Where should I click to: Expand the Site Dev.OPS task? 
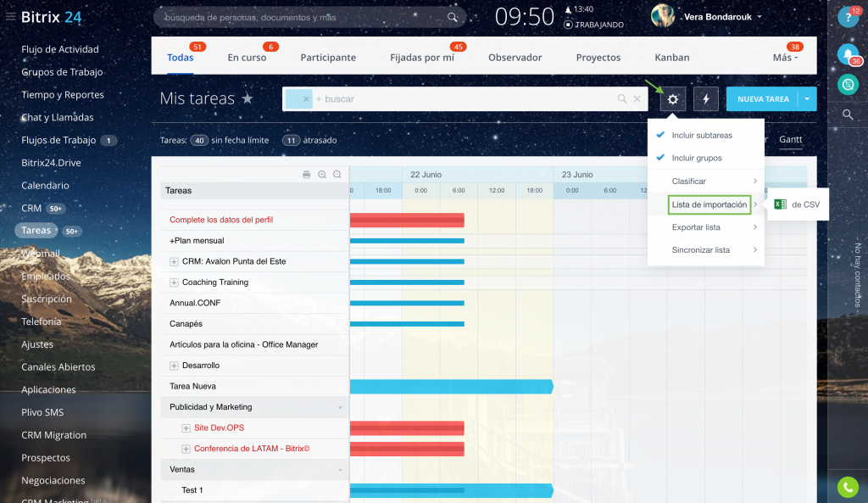click(x=186, y=428)
